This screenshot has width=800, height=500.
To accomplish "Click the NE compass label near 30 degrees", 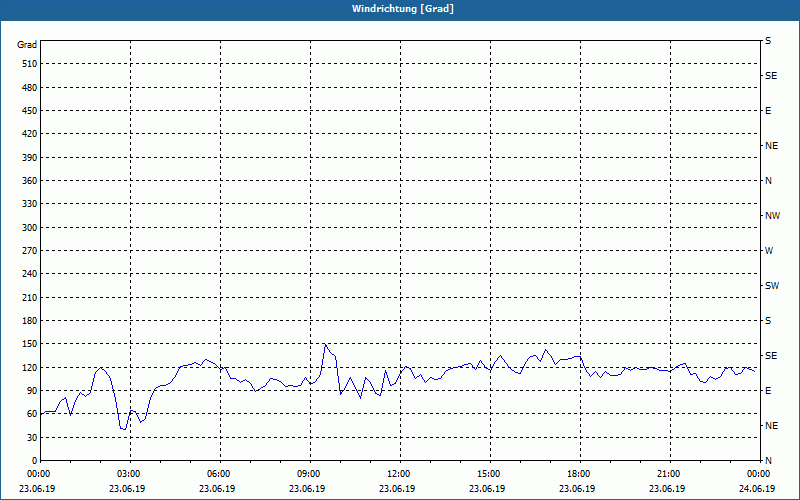I will (x=771, y=426).
